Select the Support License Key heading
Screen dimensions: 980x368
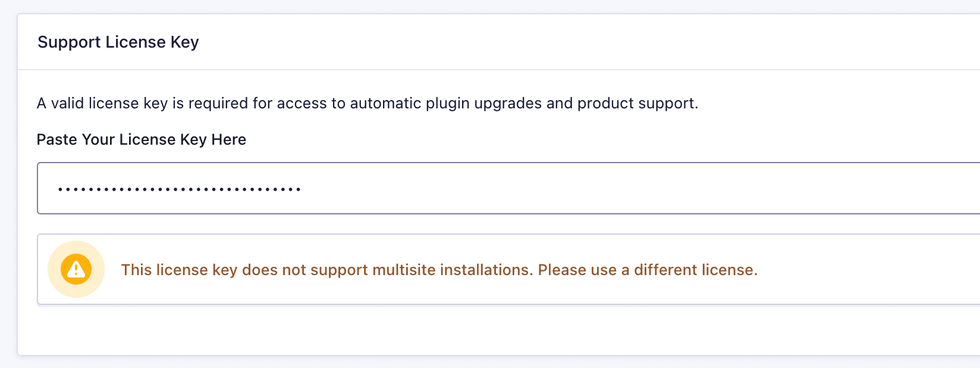(118, 42)
